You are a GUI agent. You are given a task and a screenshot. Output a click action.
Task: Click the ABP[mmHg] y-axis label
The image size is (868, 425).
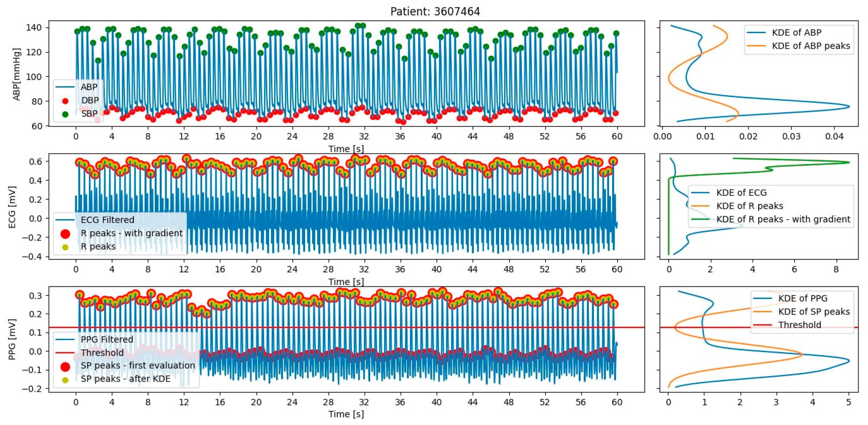[16, 74]
